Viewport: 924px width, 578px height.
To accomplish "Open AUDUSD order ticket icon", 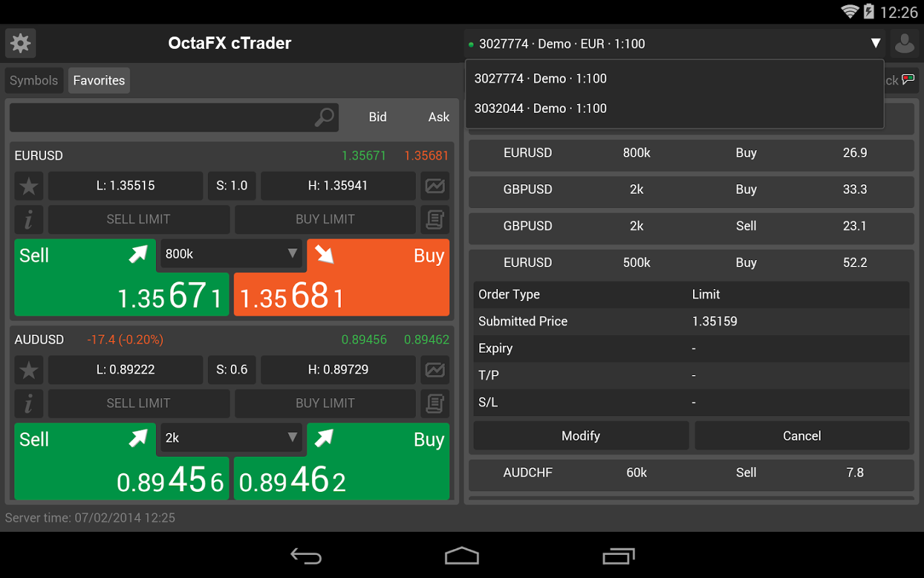I will [435, 404].
